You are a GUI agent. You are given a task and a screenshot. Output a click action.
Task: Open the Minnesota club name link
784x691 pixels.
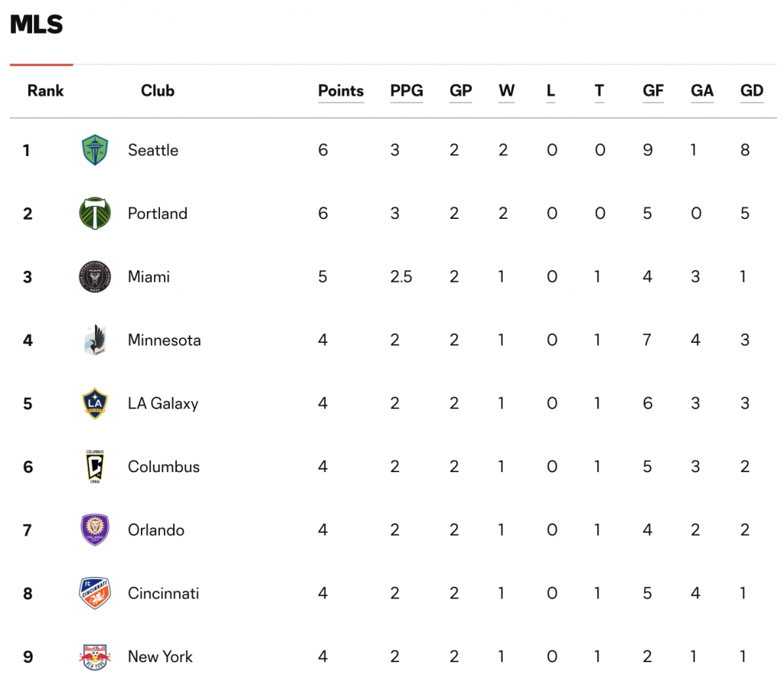pos(164,340)
